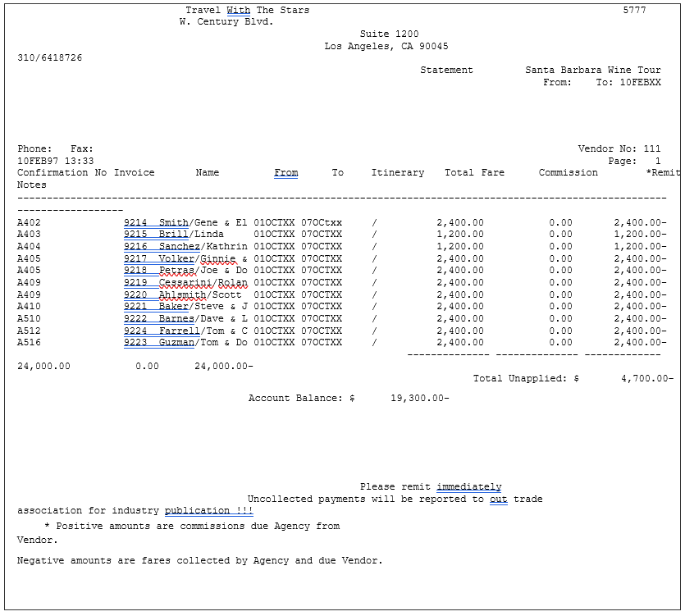This screenshot has width=685, height=616.
Task: Select the 1,200.00 total fare on the Brill row
Action: click(460, 234)
